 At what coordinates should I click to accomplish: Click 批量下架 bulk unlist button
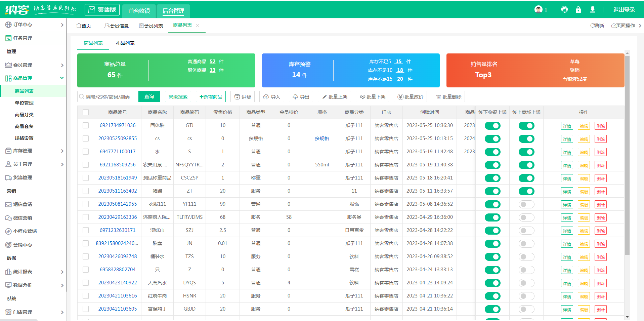tap(372, 97)
